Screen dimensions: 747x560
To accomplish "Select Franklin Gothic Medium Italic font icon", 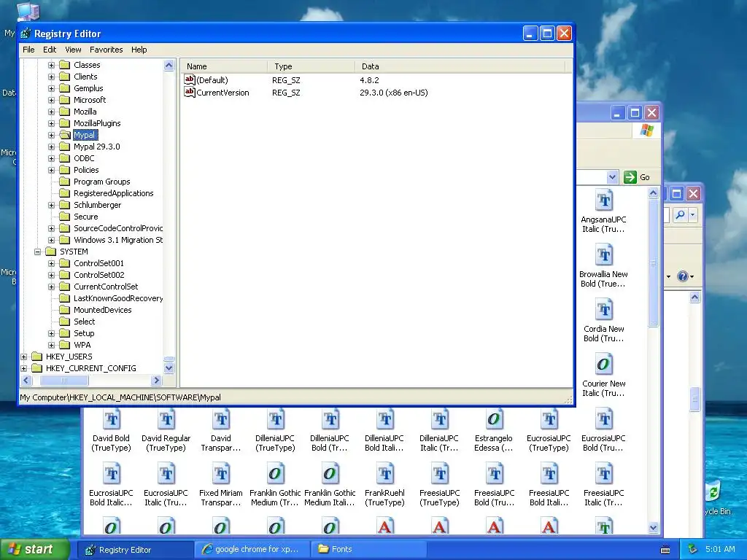I will [x=330, y=474].
